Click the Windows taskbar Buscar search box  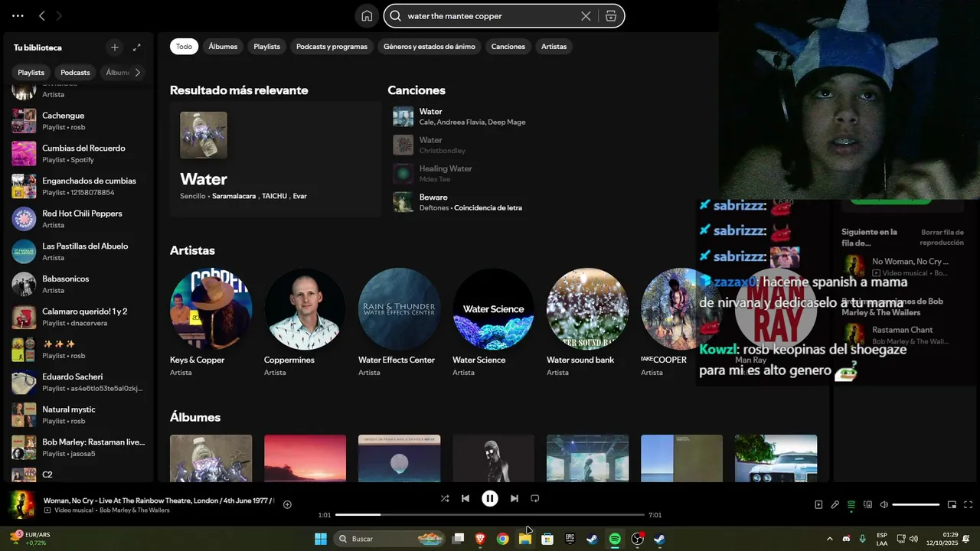(390, 539)
